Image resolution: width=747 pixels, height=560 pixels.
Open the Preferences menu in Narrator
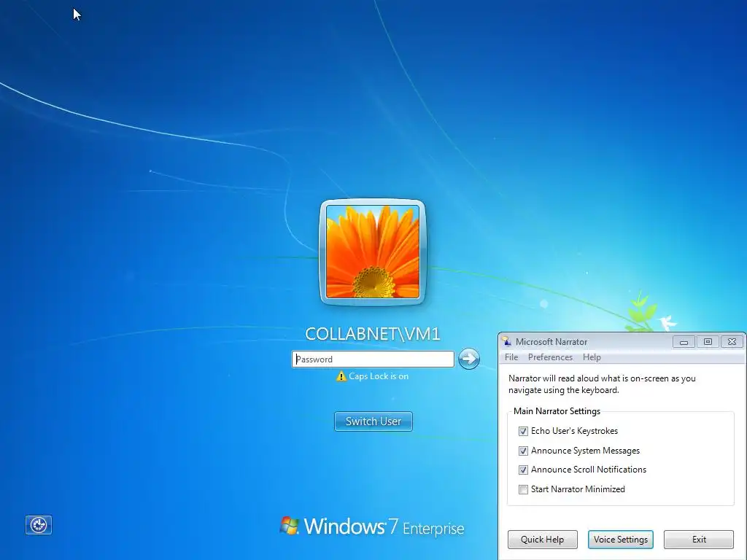tap(550, 357)
